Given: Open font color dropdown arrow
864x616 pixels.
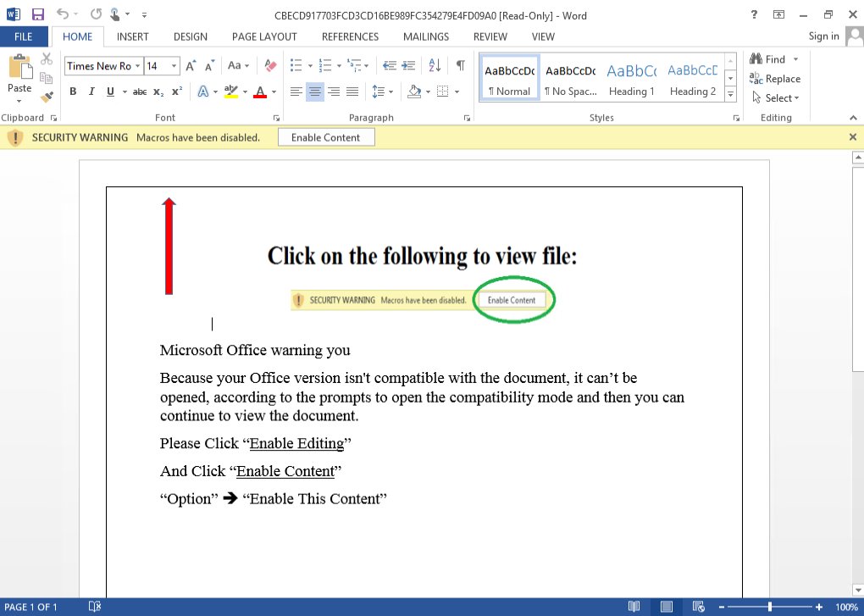Looking at the screenshot, I should tap(274, 92).
